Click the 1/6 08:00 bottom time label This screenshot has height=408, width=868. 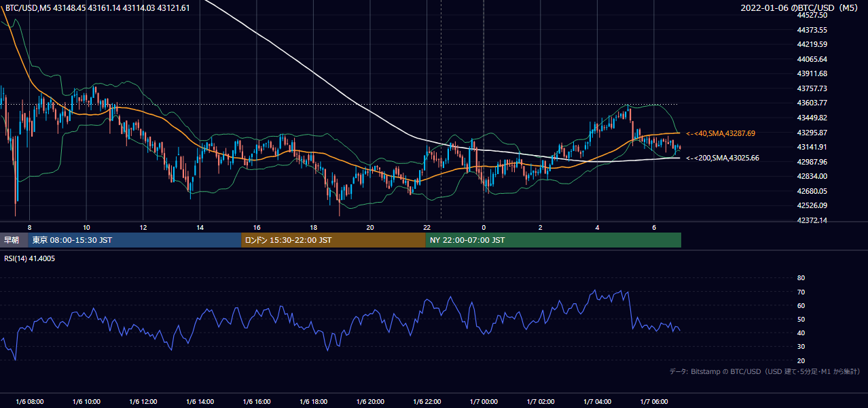30,401
